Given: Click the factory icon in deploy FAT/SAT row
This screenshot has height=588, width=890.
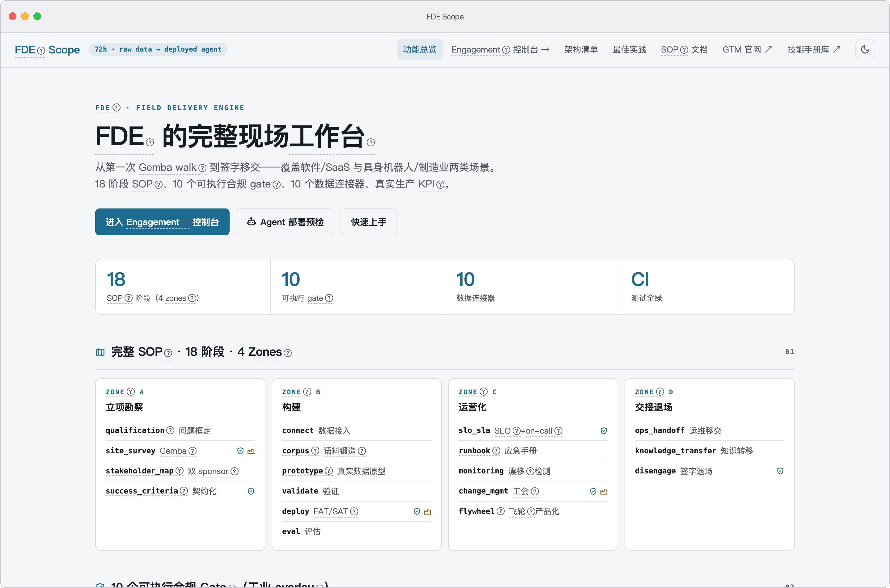Looking at the screenshot, I should [427, 512].
